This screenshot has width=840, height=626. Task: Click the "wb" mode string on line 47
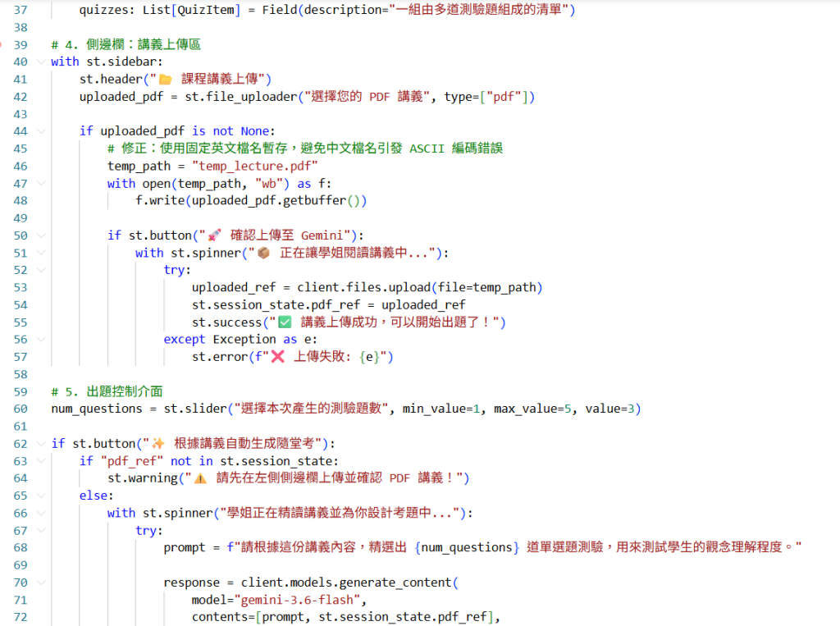click(x=269, y=184)
